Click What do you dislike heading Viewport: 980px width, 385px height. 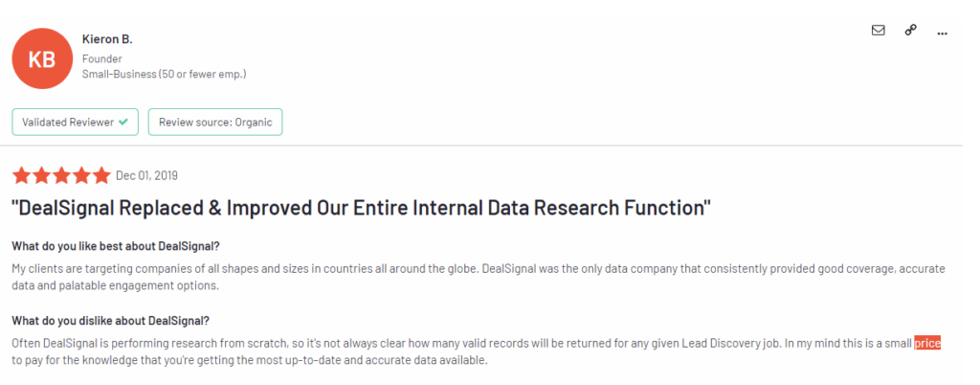(x=111, y=321)
